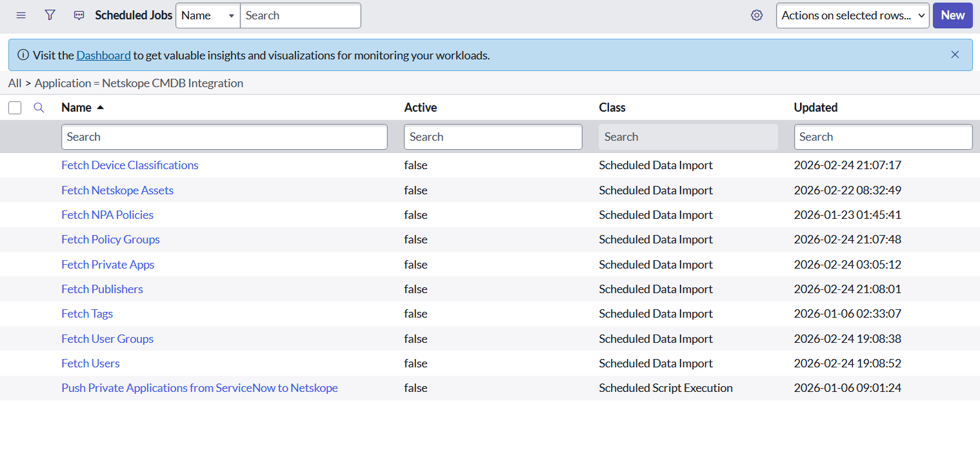Click the Name column search box
The height and width of the screenshot is (461, 980).
pos(225,137)
